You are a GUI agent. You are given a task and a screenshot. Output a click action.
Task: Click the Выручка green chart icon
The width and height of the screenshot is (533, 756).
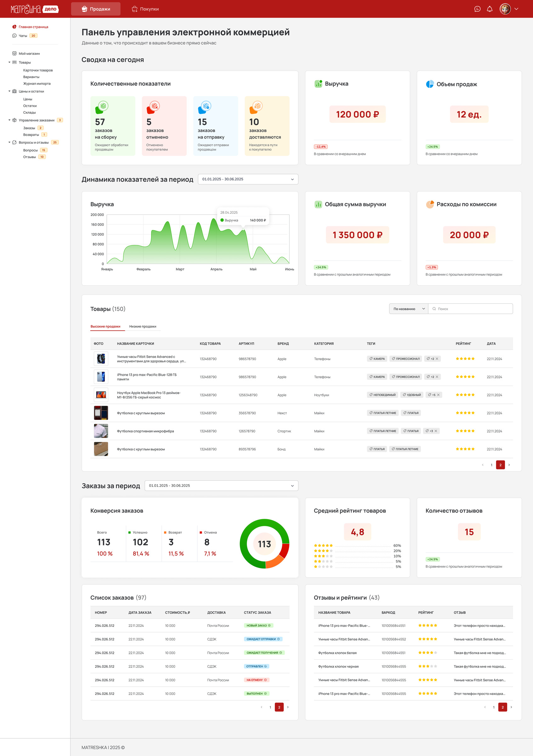[318, 84]
